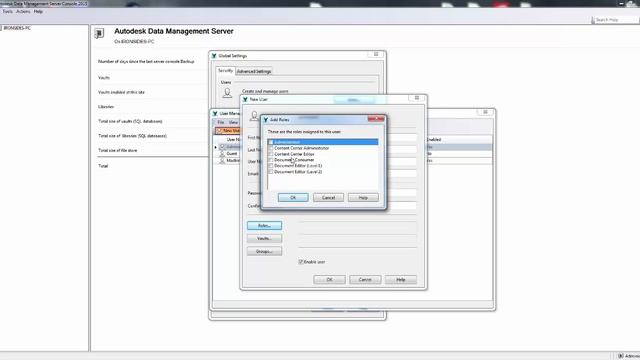Click the Administrator status bar entry
This screenshot has width=640, height=360.
pyautogui.click(x=629, y=356)
